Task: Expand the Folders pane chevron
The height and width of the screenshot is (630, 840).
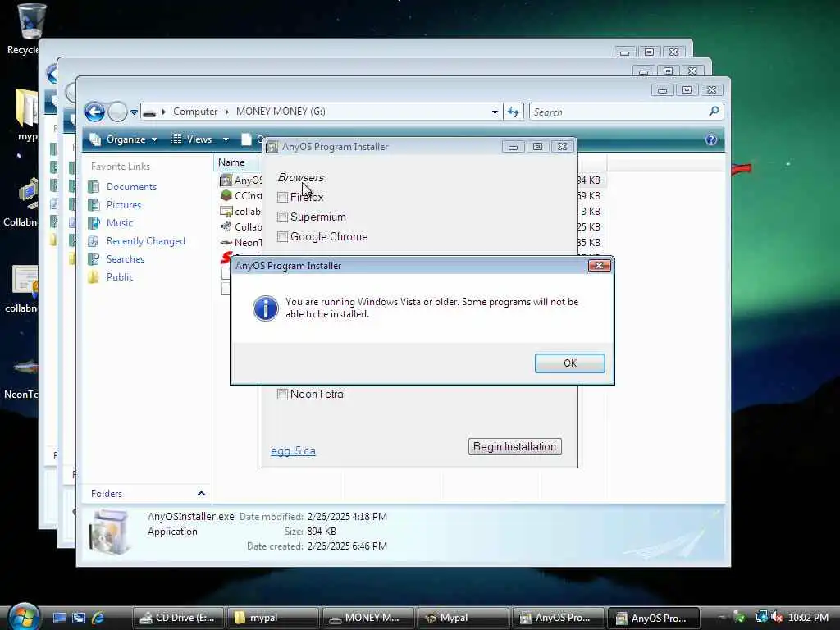Action: [x=202, y=493]
